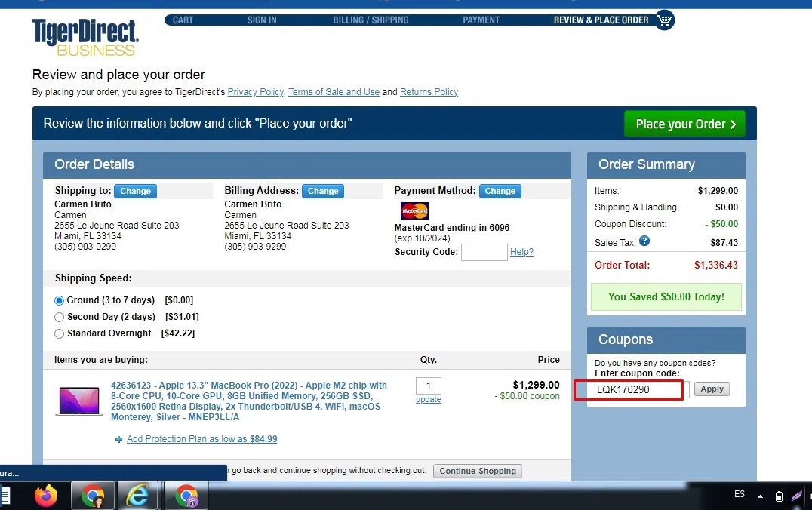
Task: Click the Security Code input field
Action: pyautogui.click(x=484, y=252)
